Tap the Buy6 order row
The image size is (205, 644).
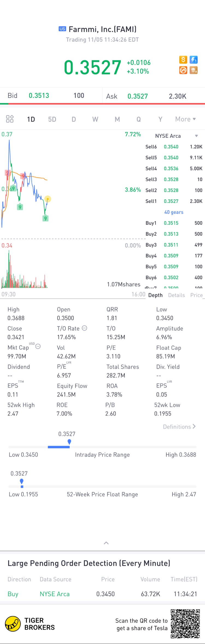[x=174, y=278]
